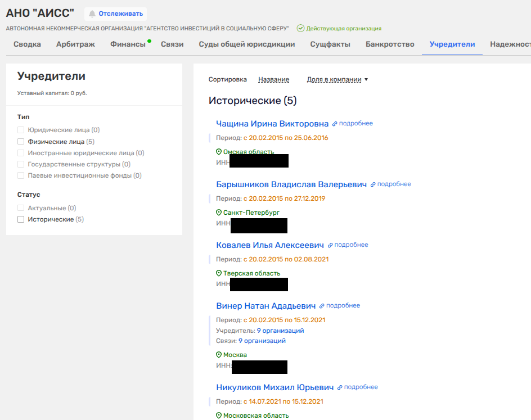The image size is (531, 420).
Task: Click green checkmark icon for Действующая организация
Action: click(300, 28)
